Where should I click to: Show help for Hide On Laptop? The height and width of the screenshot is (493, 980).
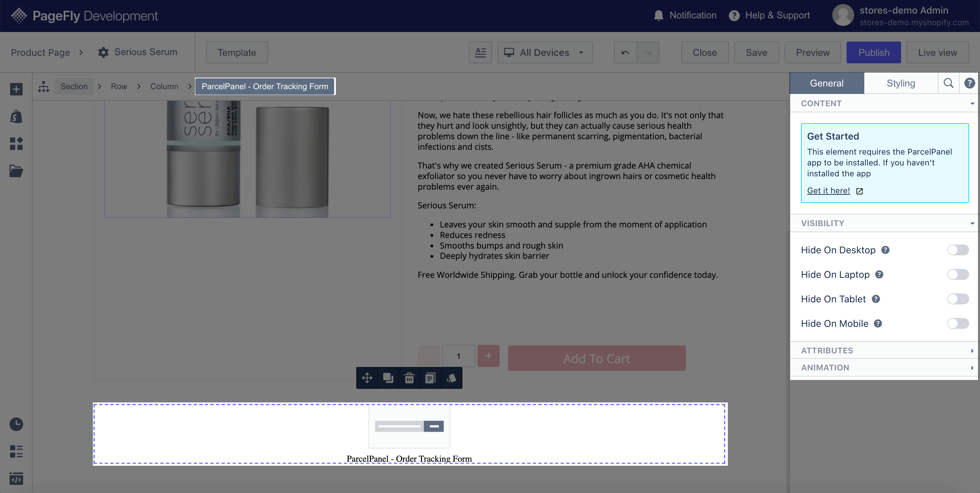pos(879,274)
